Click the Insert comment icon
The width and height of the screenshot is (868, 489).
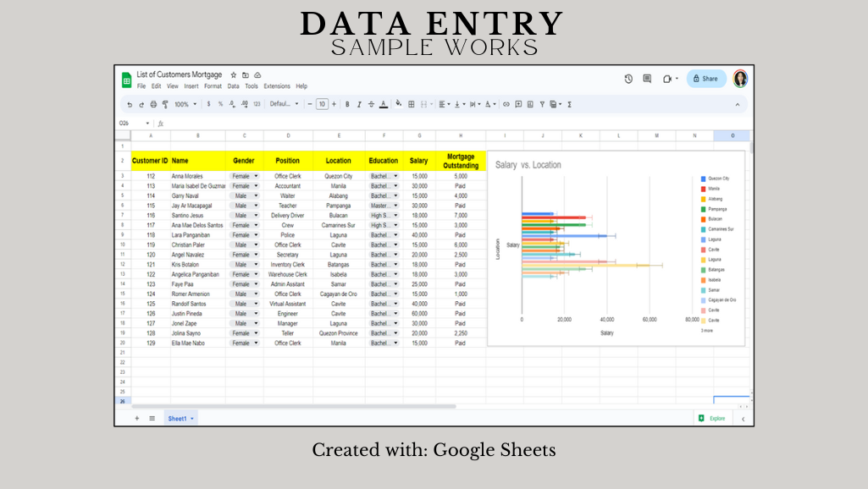pyautogui.click(x=518, y=104)
